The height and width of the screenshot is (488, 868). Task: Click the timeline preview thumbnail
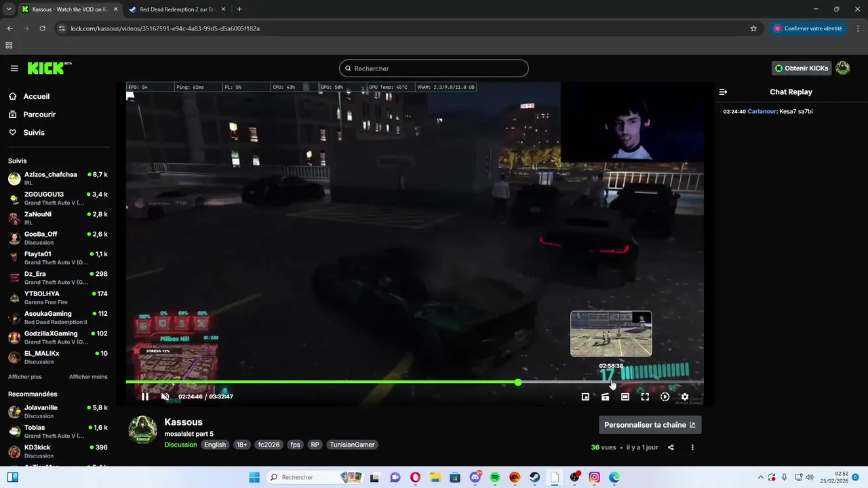(611, 333)
